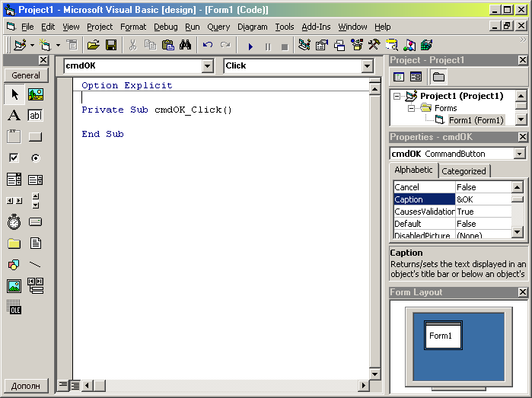Close the Form Layout panel
The height and width of the screenshot is (398, 532).
(x=523, y=292)
